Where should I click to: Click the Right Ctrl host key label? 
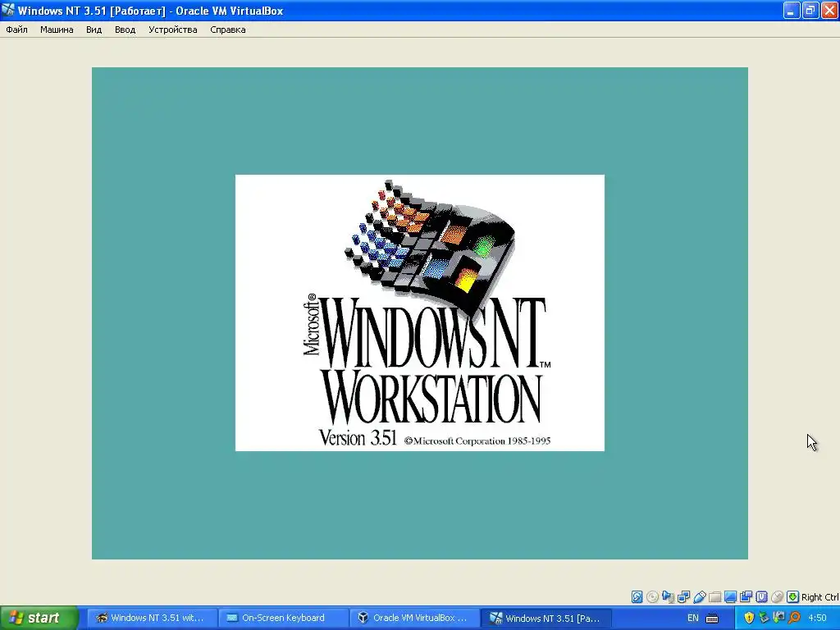(x=819, y=597)
